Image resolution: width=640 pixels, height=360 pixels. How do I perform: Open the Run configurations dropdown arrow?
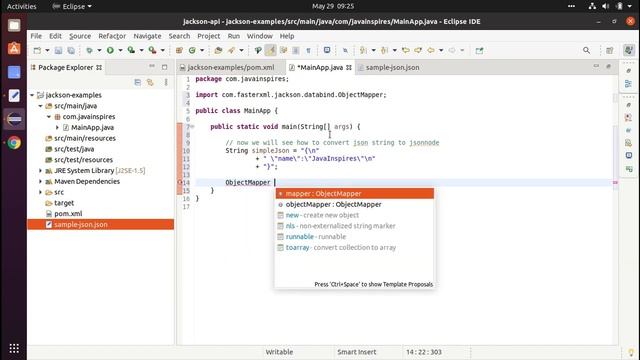coord(120,51)
